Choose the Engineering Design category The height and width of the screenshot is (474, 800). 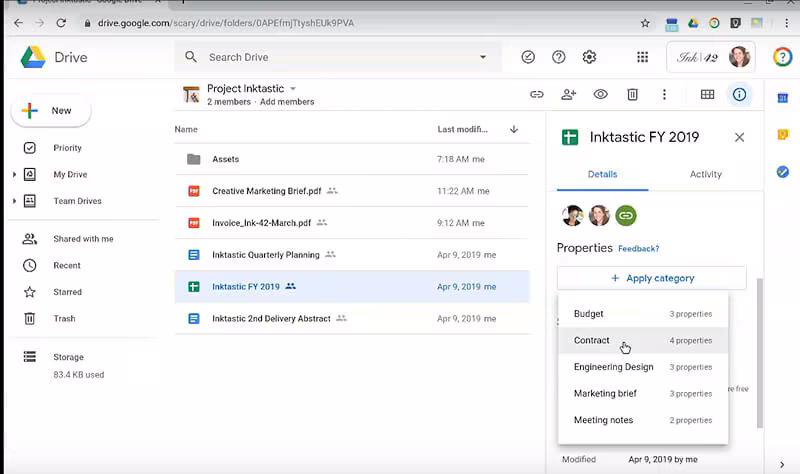coord(643,367)
